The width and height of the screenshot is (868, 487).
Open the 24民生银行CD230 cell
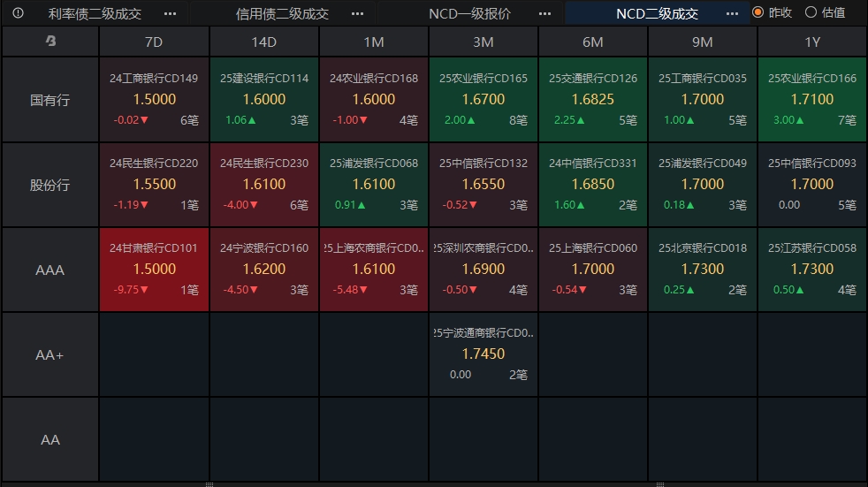point(264,185)
